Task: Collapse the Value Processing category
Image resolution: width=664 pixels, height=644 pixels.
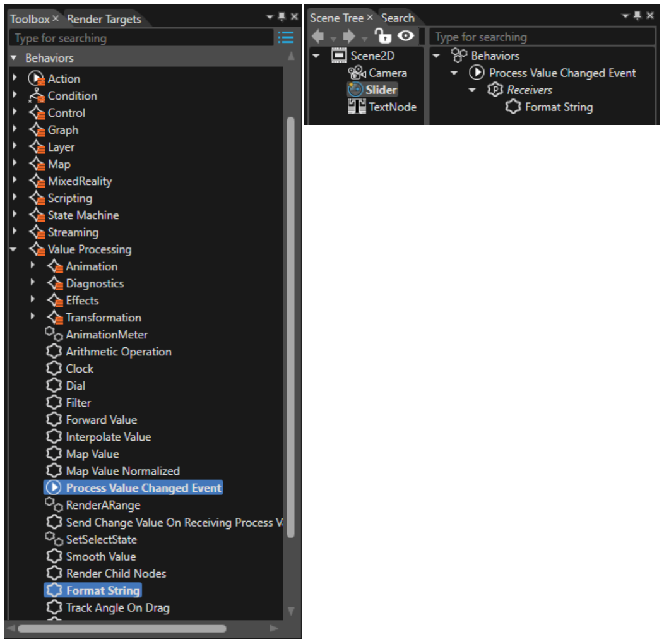Action: tap(13, 249)
